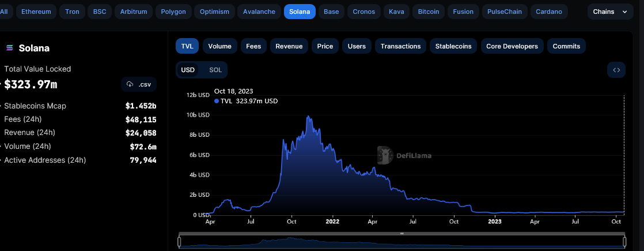Show the Core Developers chart
The height and width of the screenshot is (251, 644).
point(512,46)
